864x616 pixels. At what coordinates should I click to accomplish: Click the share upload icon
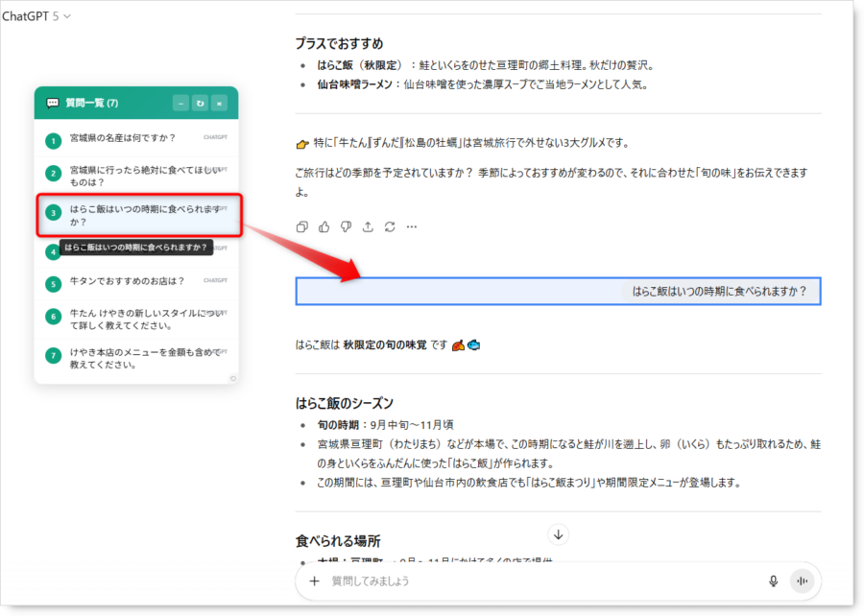[x=368, y=226]
